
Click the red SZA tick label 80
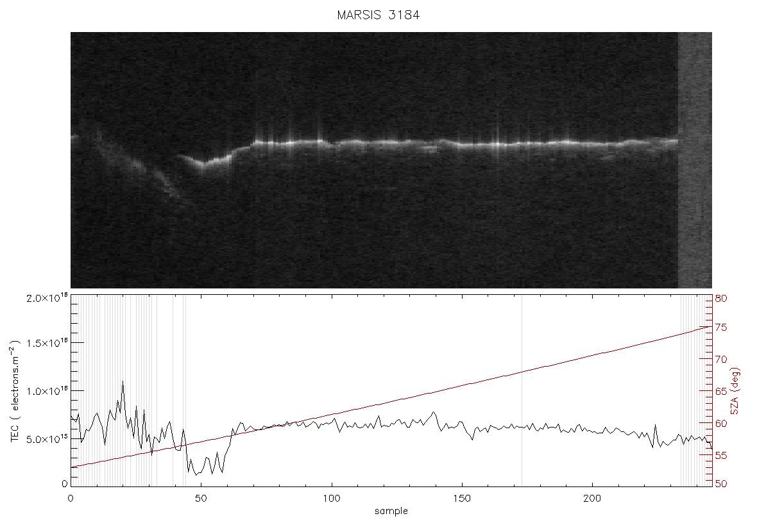(721, 299)
